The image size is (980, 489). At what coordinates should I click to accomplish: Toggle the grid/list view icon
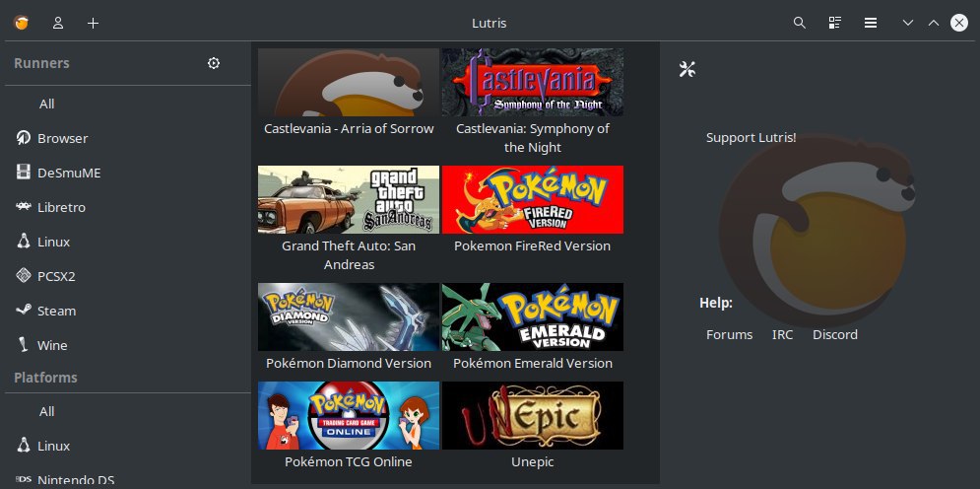point(835,23)
